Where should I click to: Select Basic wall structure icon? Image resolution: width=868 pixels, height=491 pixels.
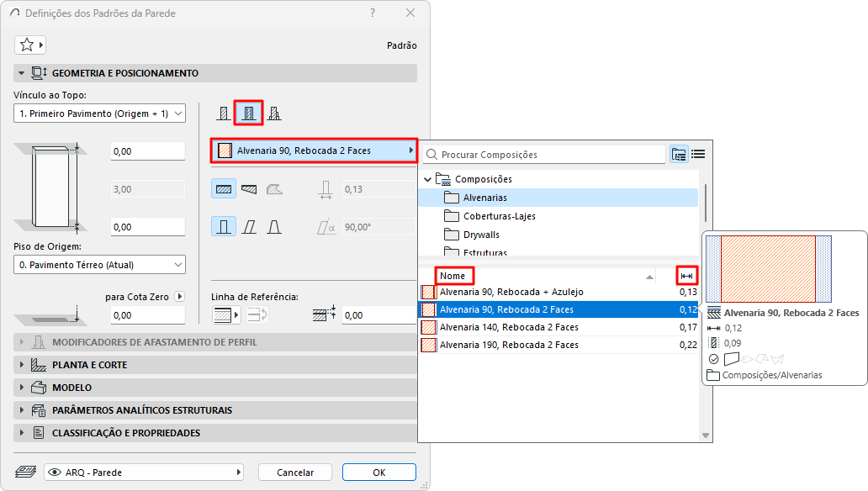coord(223,114)
